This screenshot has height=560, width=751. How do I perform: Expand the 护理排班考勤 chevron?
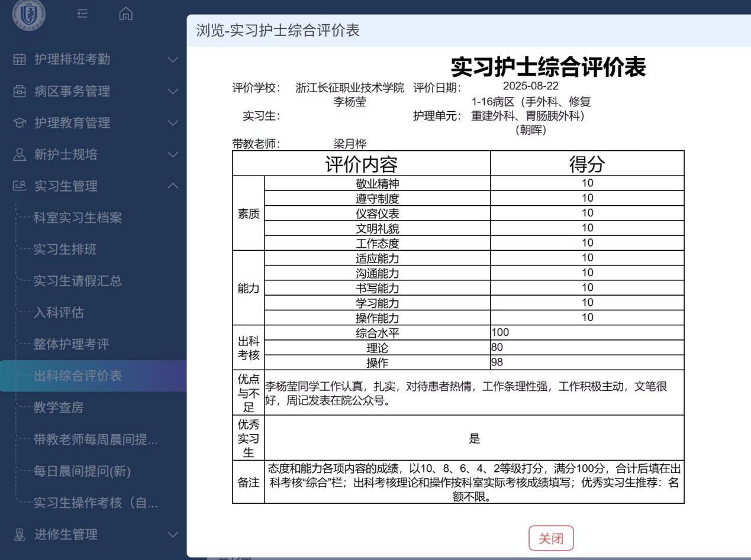tap(172, 59)
